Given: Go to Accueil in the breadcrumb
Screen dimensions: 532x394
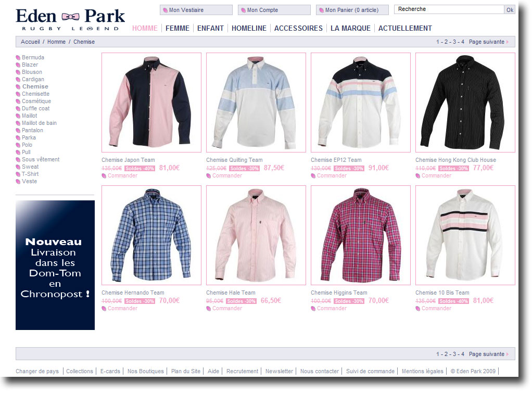Looking at the screenshot, I should point(30,42).
